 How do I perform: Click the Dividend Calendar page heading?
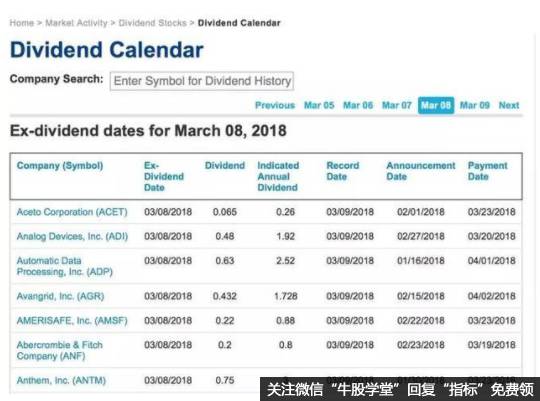click(107, 50)
